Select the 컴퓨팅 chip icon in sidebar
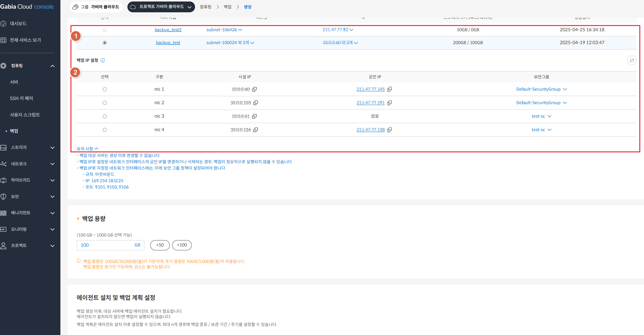This screenshot has width=644, height=335. [3, 65]
